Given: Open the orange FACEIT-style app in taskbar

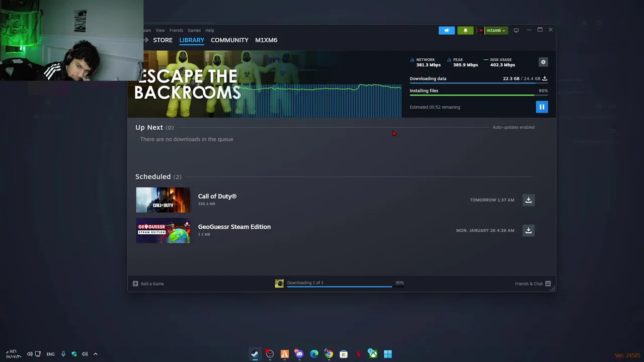Looking at the screenshot, I should pos(285,354).
